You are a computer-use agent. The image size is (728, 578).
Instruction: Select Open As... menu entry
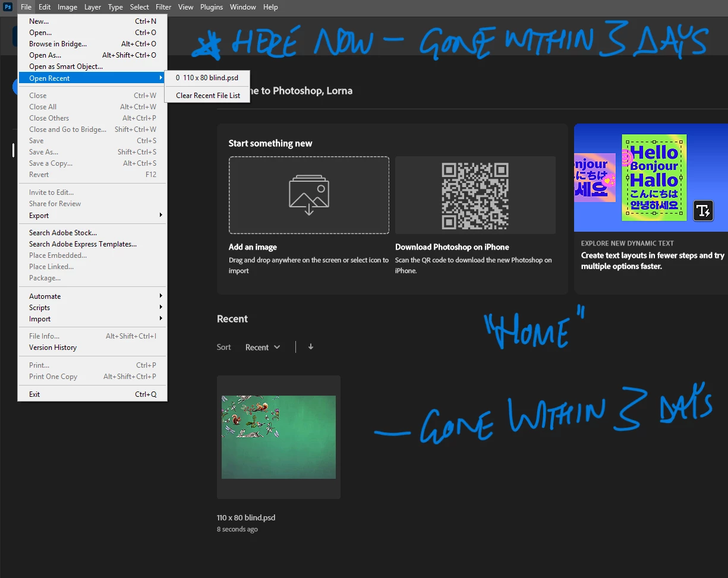coord(93,55)
